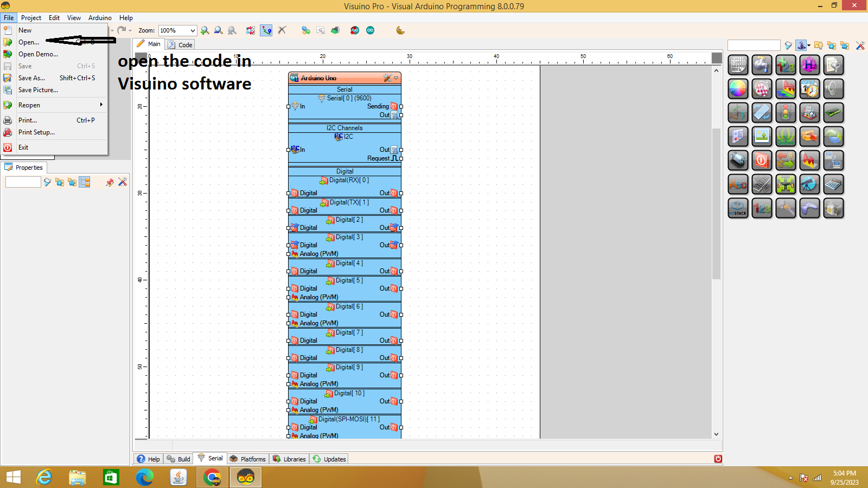Viewport: 868px width, 488px height.
Task: Open the Color components category
Action: click(x=738, y=89)
